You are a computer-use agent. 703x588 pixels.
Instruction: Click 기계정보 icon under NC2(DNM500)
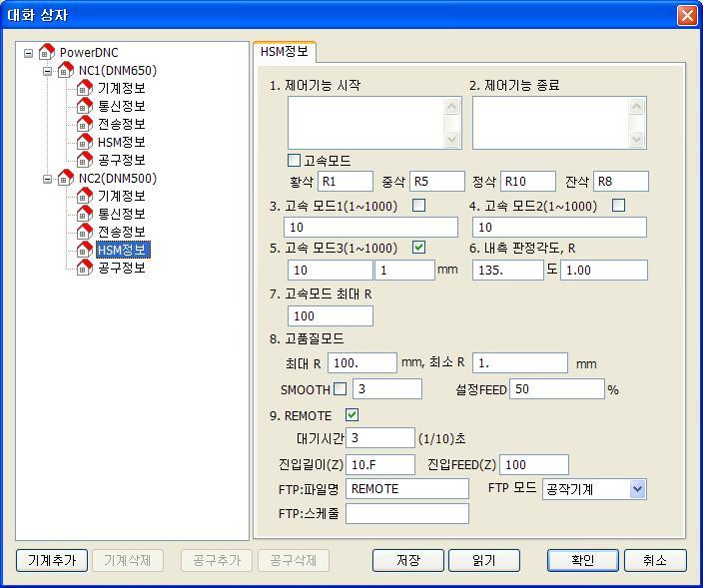point(84,196)
